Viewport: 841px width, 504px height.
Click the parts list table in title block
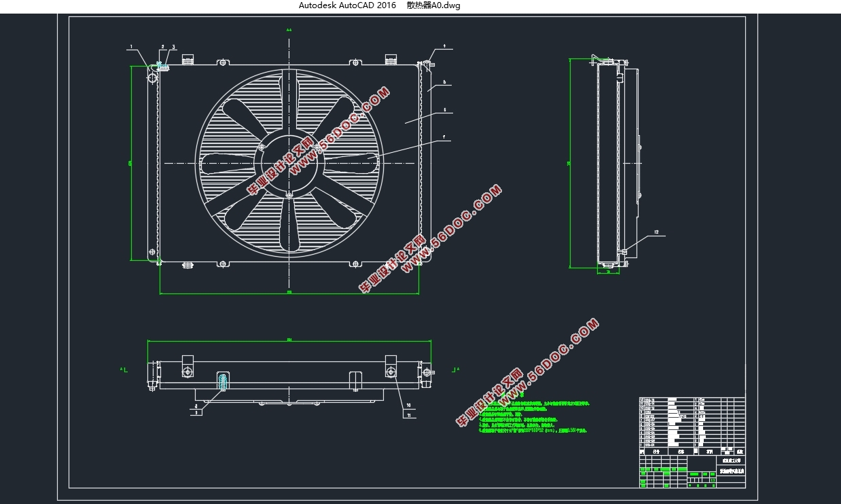(x=692, y=422)
